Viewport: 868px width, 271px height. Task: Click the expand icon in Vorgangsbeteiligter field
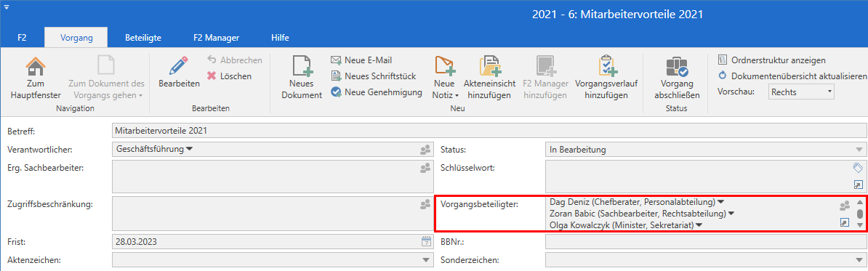845,222
